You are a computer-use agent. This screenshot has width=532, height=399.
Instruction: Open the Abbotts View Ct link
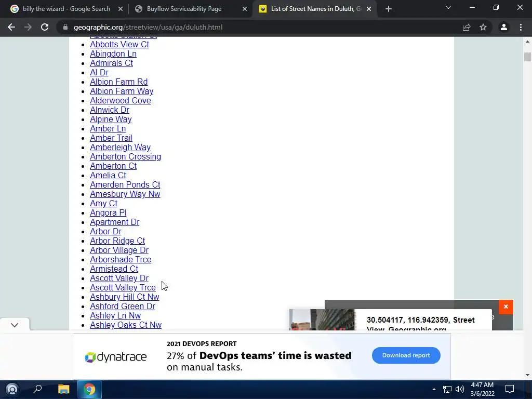[119, 45]
